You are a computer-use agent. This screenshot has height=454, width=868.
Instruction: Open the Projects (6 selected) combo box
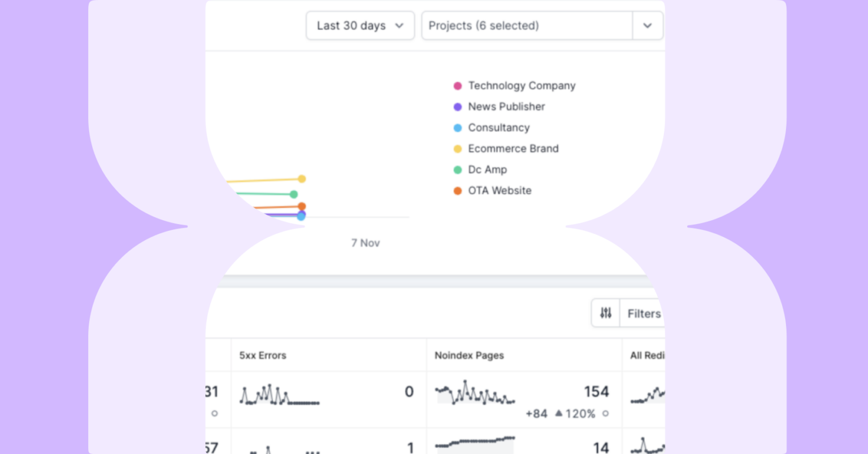pos(527,26)
